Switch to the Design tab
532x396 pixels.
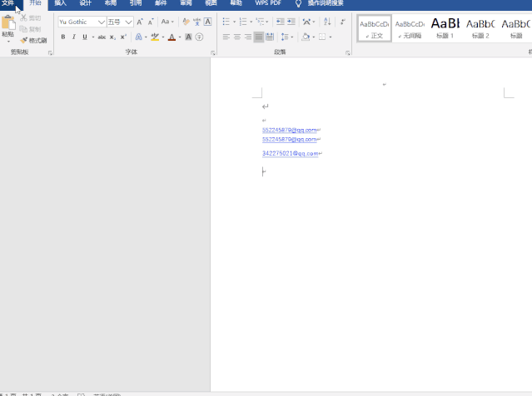86,3
